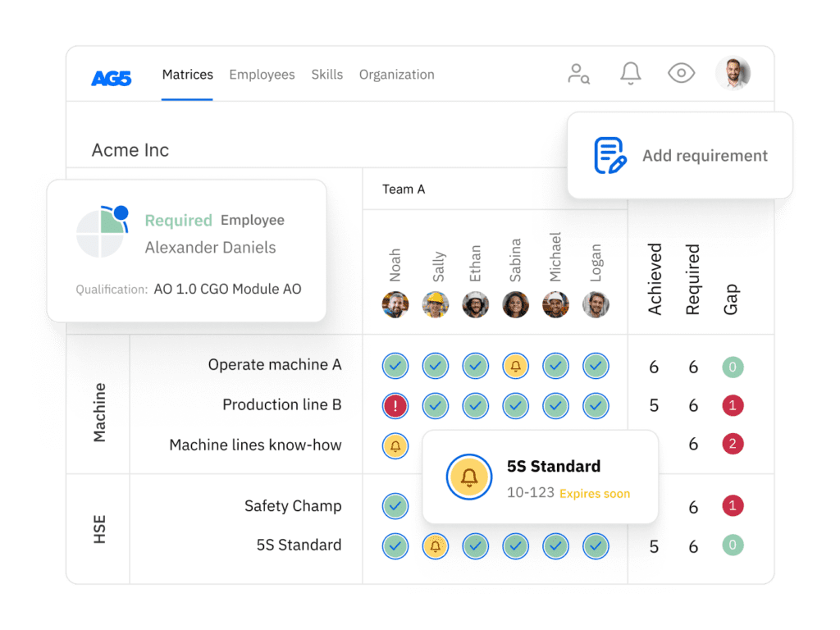This screenshot has height=630, width=840.
Task: Expand the Team A column group
Action: [x=403, y=189]
